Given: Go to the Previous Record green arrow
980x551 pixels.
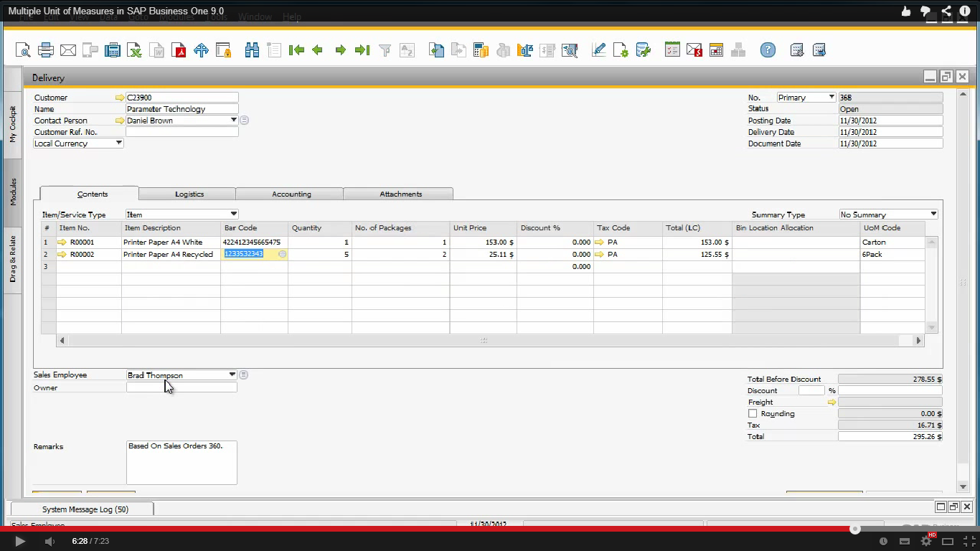Looking at the screenshot, I should 318,50.
